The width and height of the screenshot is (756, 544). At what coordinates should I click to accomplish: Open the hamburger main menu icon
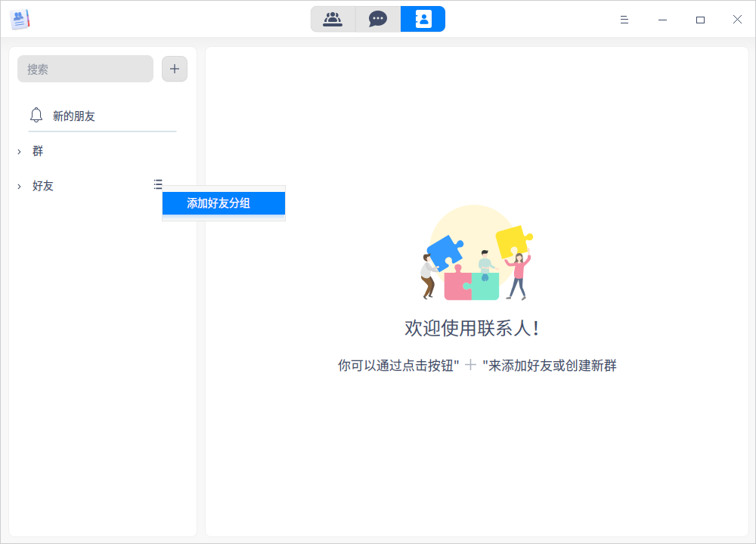pyautogui.click(x=624, y=20)
